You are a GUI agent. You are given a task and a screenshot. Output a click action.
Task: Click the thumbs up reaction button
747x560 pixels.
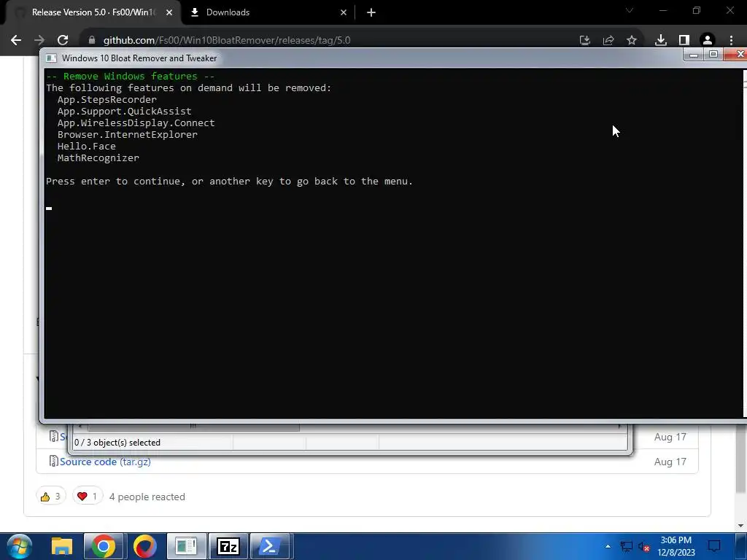click(51, 497)
